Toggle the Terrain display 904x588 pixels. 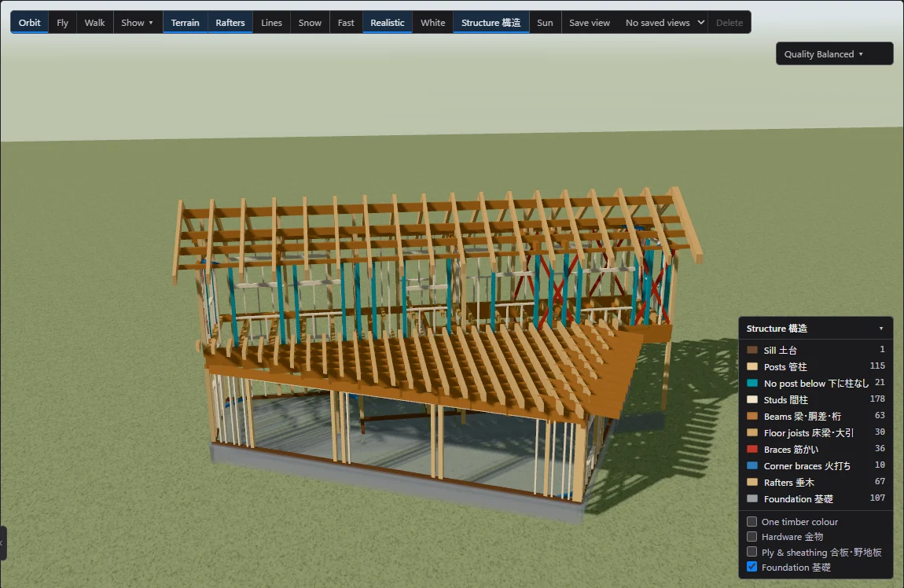coord(185,23)
